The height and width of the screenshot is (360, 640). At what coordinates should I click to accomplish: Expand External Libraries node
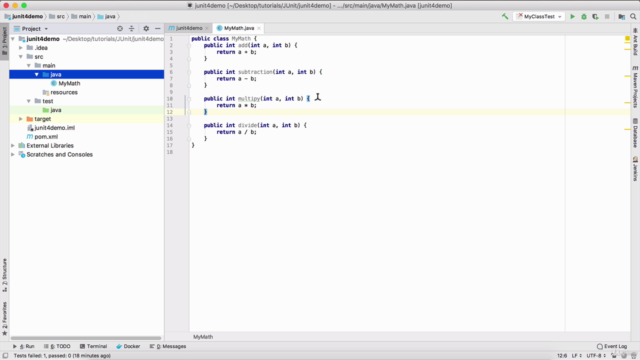(x=13, y=146)
